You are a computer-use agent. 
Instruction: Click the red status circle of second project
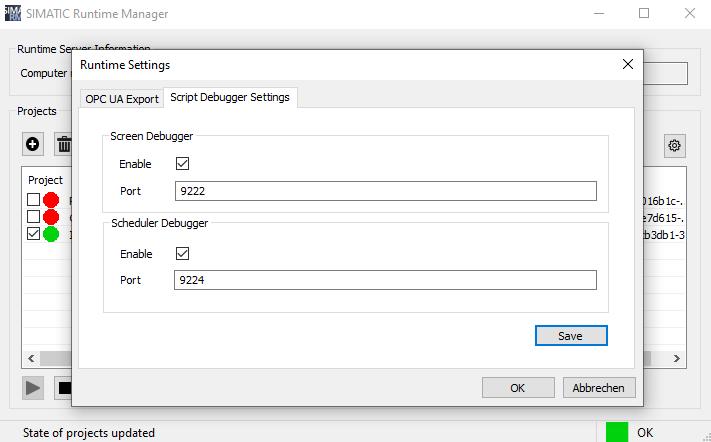[x=51, y=217]
